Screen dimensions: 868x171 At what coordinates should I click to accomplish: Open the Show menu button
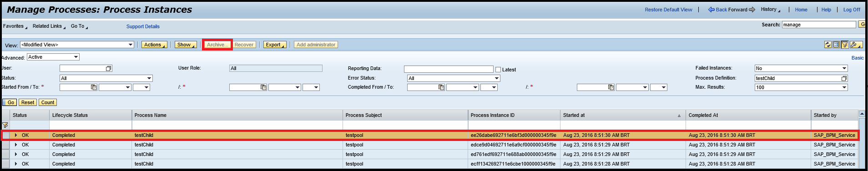(186, 45)
